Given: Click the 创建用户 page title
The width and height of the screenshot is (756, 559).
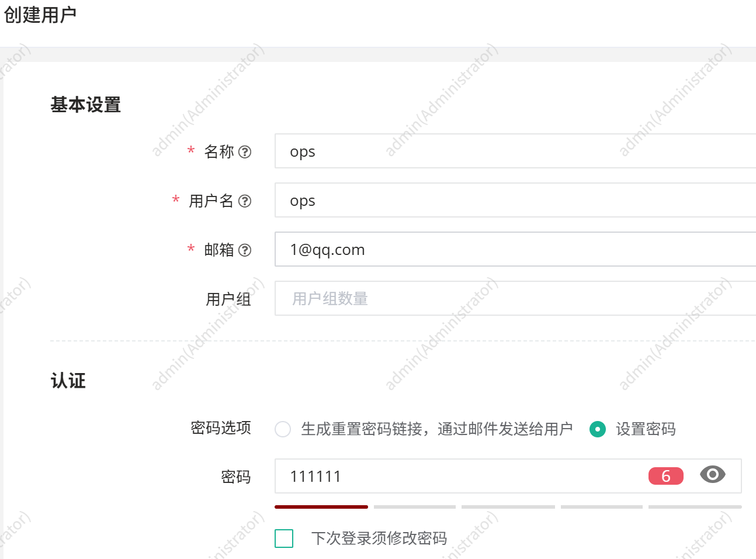Looking at the screenshot, I should [40, 15].
